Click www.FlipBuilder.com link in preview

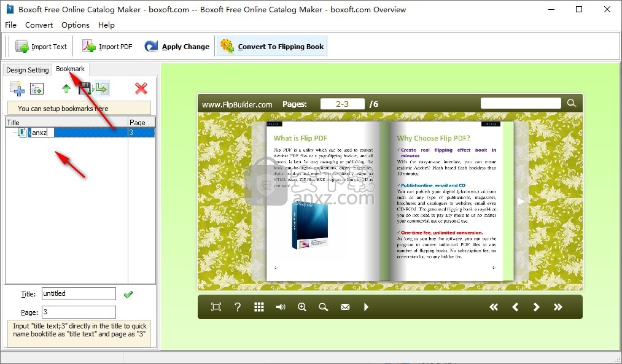click(237, 105)
